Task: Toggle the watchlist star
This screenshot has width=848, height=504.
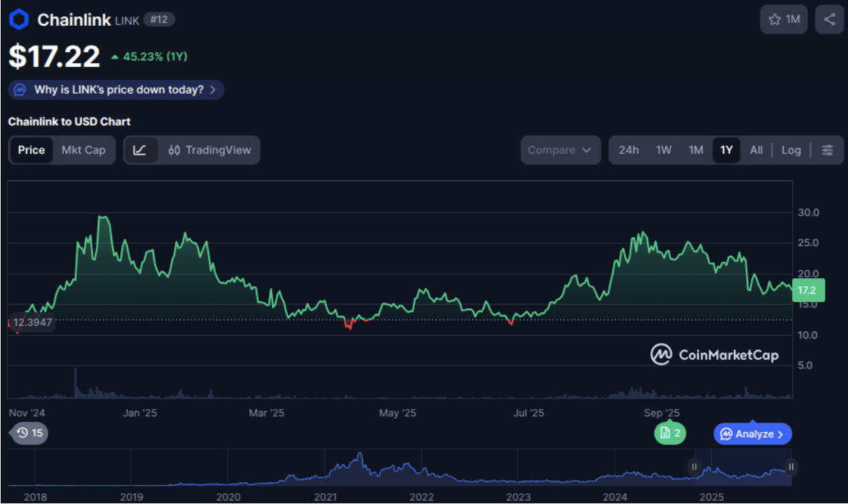Action: point(775,19)
